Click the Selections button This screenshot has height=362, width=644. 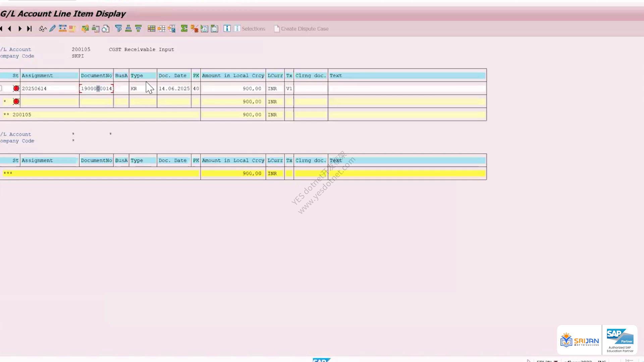(250, 29)
